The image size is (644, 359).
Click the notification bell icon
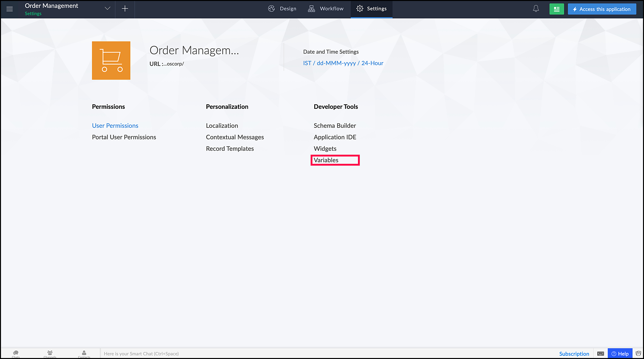pyautogui.click(x=536, y=9)
